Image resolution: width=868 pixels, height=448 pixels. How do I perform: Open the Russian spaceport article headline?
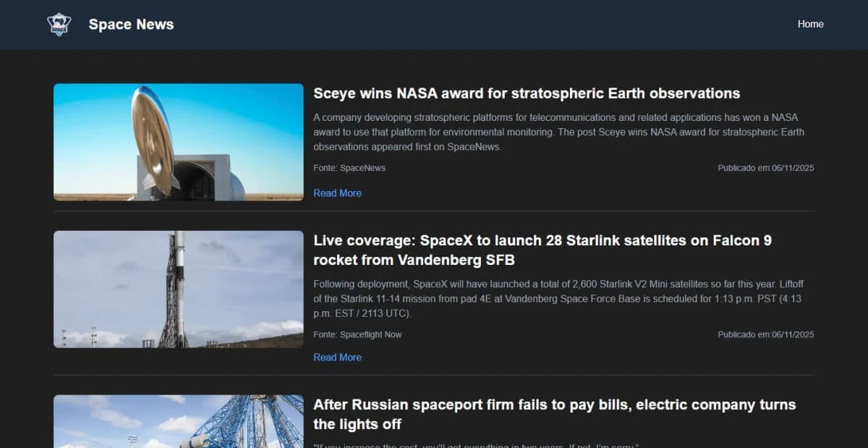tap(554, 414)
